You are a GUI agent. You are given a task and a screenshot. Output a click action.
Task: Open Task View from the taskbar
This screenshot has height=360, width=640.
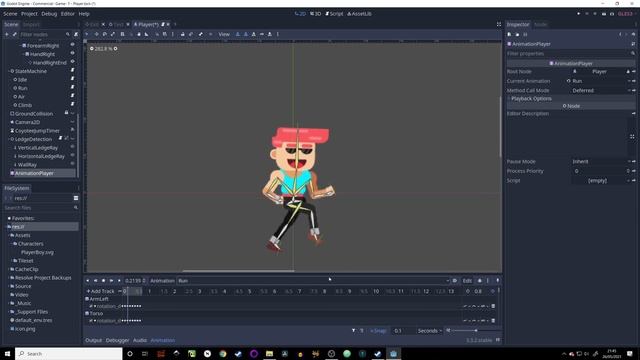(145, 353)
